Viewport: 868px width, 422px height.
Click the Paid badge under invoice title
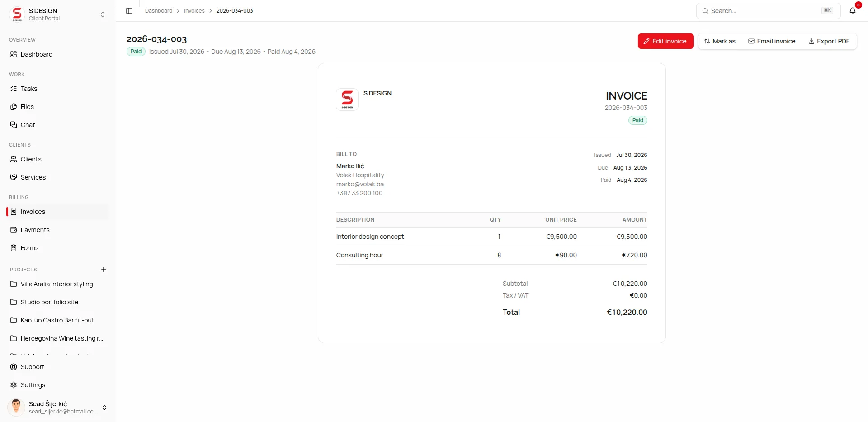tap(136, 52)
